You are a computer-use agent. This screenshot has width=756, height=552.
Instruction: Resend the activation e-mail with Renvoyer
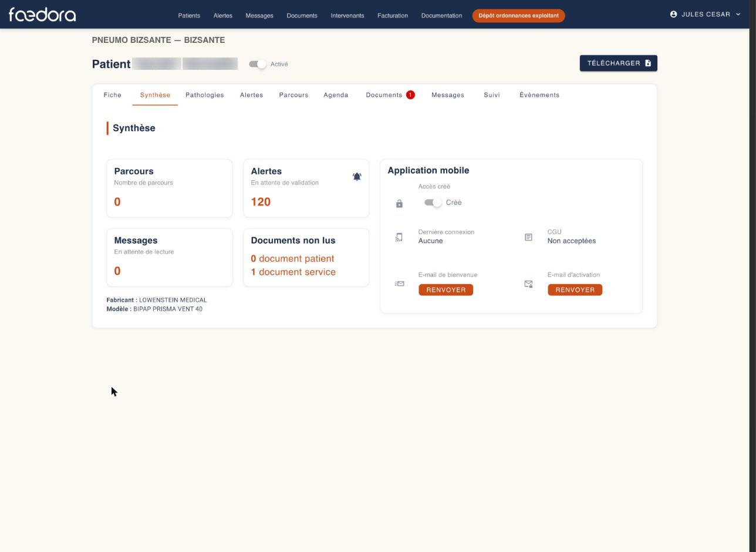[575, 290]
